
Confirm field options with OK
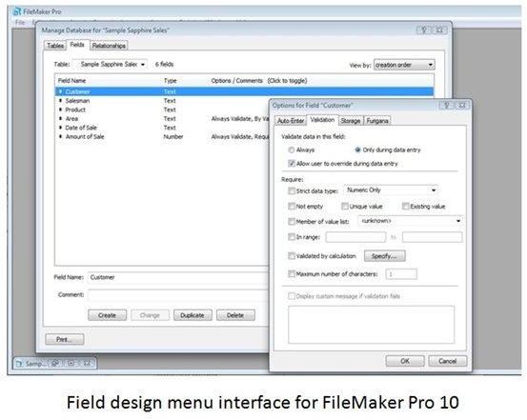coord(405,361)
